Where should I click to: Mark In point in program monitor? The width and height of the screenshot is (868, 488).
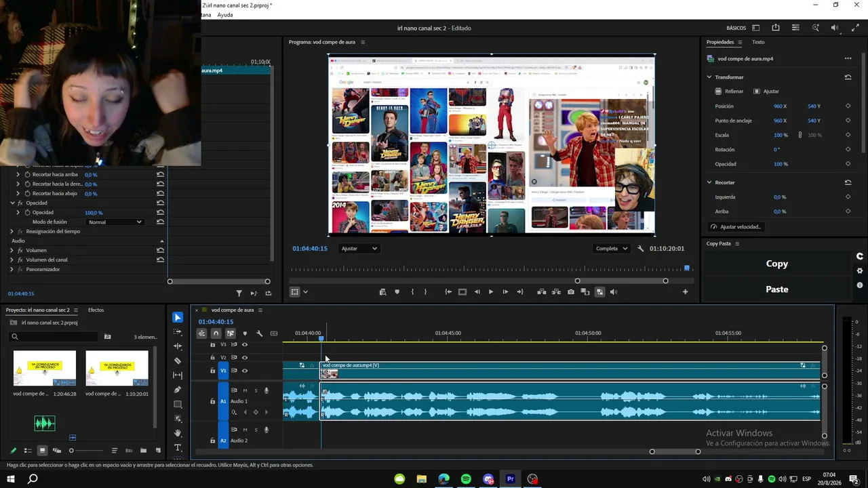[412, 292]
